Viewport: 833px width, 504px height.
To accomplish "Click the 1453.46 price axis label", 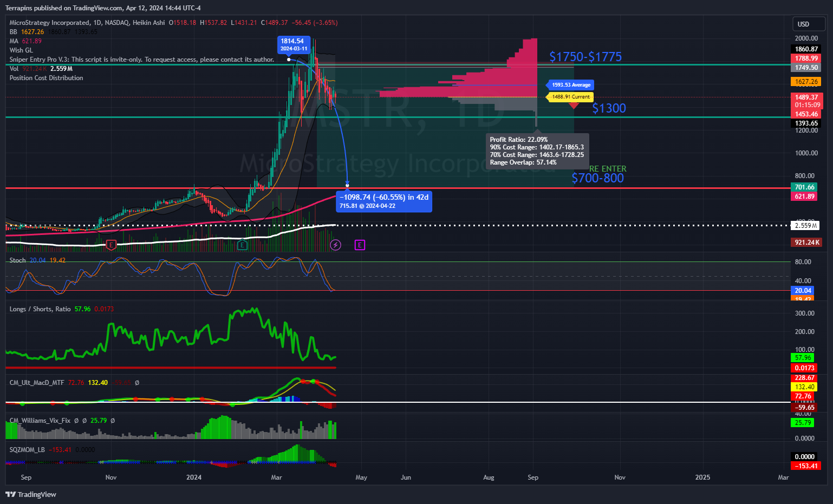I will click(806, 114).
